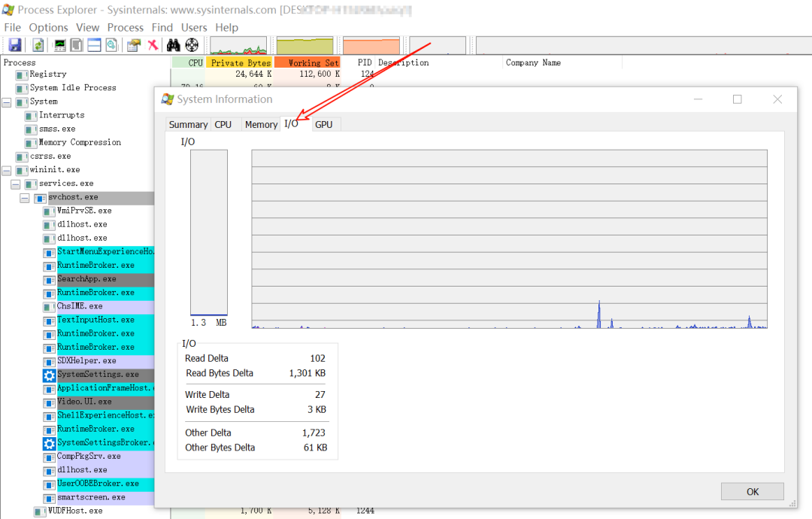Select System Idle Process row
Viewport: 812px width, 519px height.
73,88
